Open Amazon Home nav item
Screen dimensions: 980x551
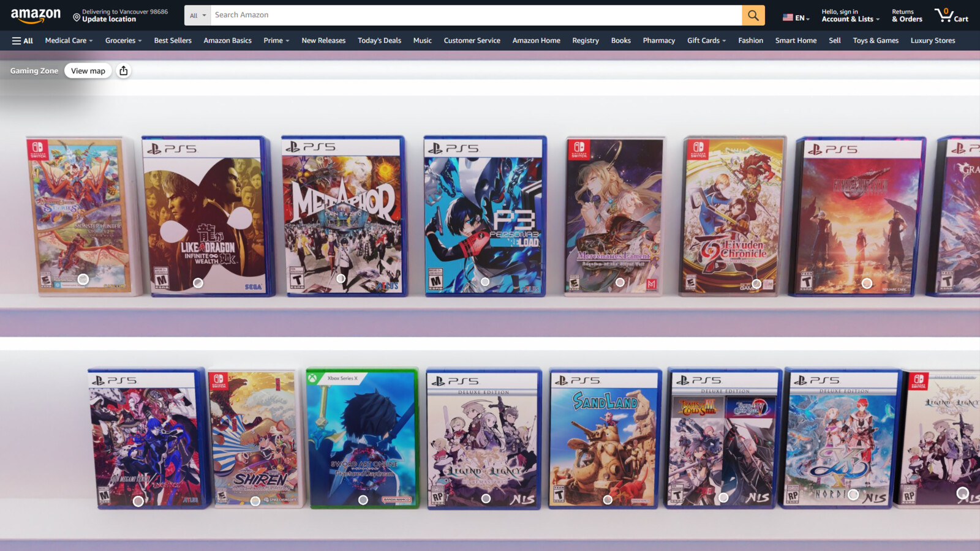[536, 40]
